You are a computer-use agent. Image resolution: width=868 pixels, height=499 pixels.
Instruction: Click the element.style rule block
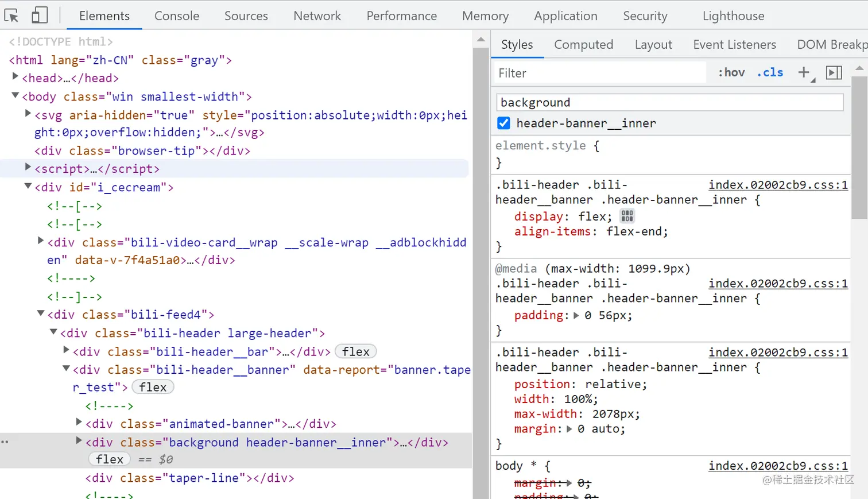(x=670, y=154)
